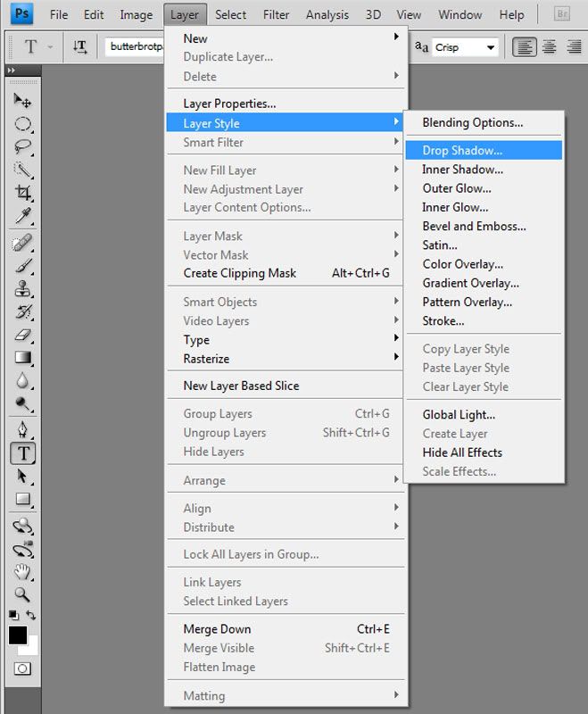
Task: Select the Eyedropper tool
Action: point(22,216)
